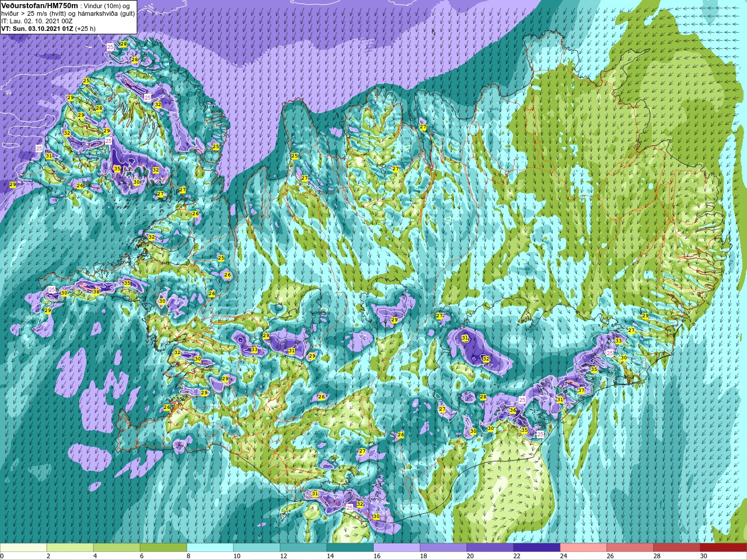Click the '24' value on the legend scale
This screenshot has height=560, width=747.
(563, 556)
